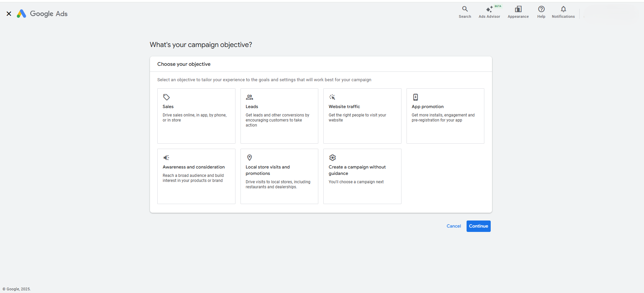Select the Awareness megaphone icon

pos(166,158)
